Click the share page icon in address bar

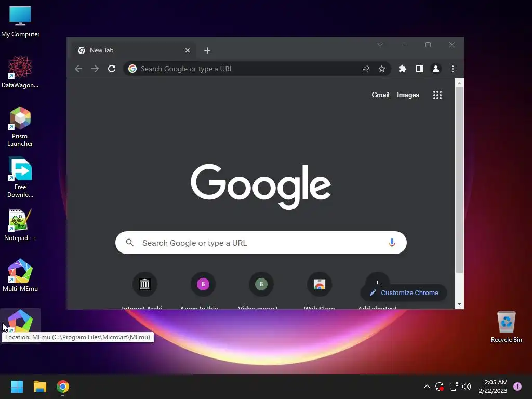[x=365, y=69]
